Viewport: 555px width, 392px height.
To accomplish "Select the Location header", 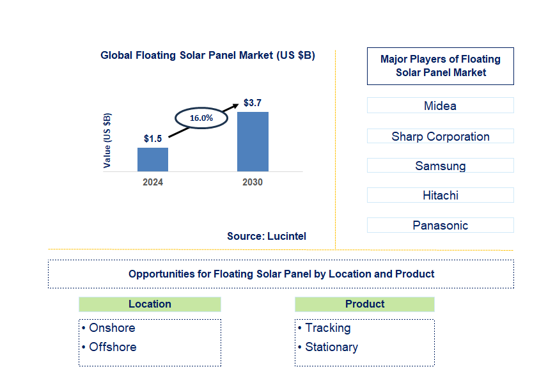I will [150, 304].
